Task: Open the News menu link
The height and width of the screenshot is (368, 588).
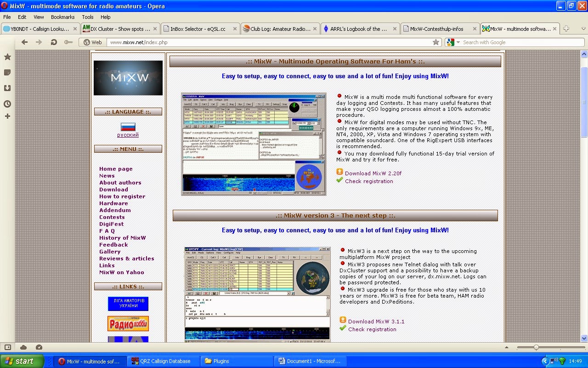Action: point(107,176)
